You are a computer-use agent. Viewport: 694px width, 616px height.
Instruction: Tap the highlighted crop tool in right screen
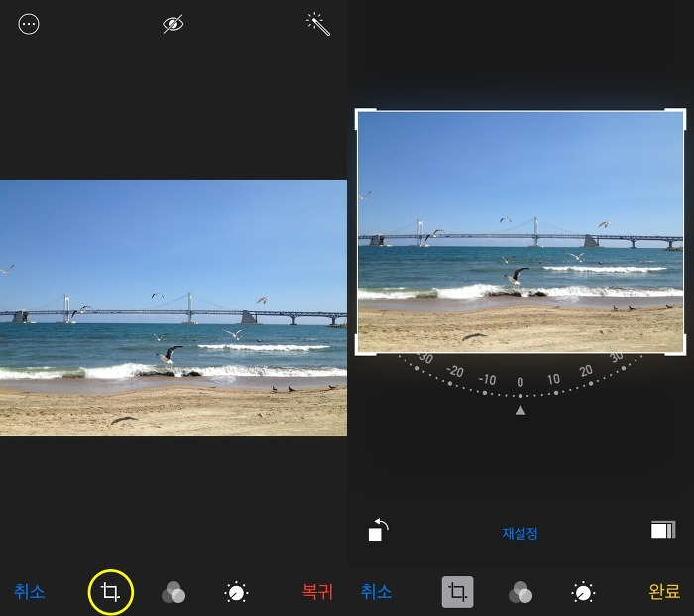(458, 592)
